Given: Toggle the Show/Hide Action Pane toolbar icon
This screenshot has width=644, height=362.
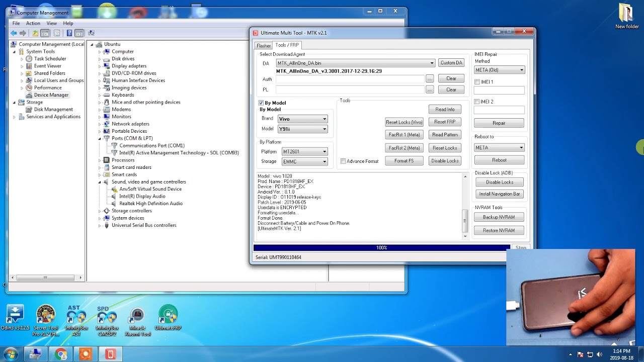Looking at the screenshot, I should coord(79,33).
